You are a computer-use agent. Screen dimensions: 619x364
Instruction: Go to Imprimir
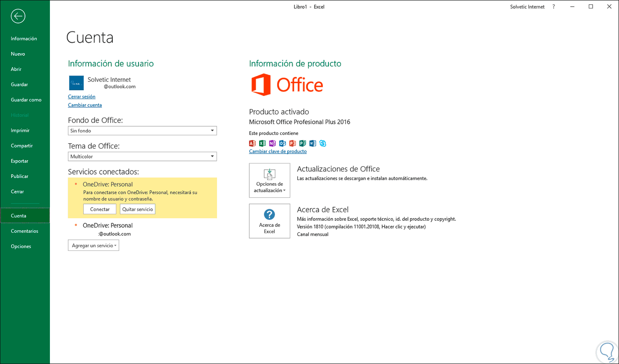coord(20,130)
